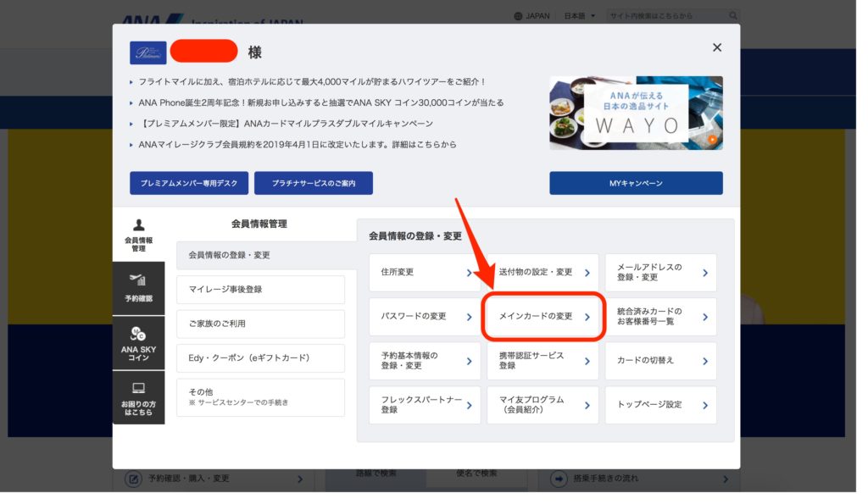Open 携帯認証サービス登録 tile

[542, 361]
